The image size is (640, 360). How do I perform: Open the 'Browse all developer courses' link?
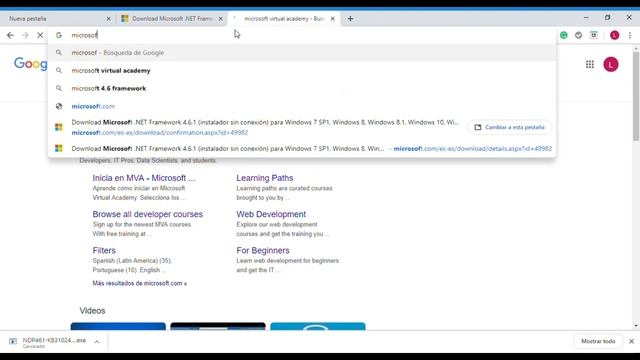[147, 214]
